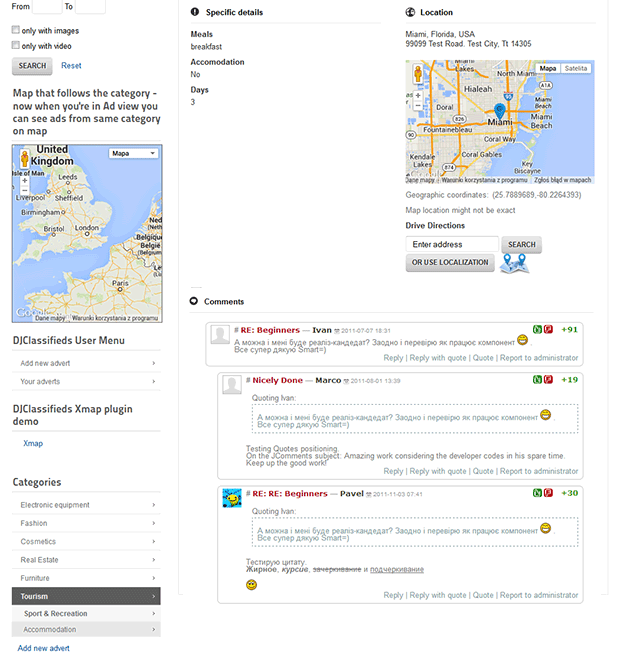Expand the Fashion category arrow

point(154,523)
